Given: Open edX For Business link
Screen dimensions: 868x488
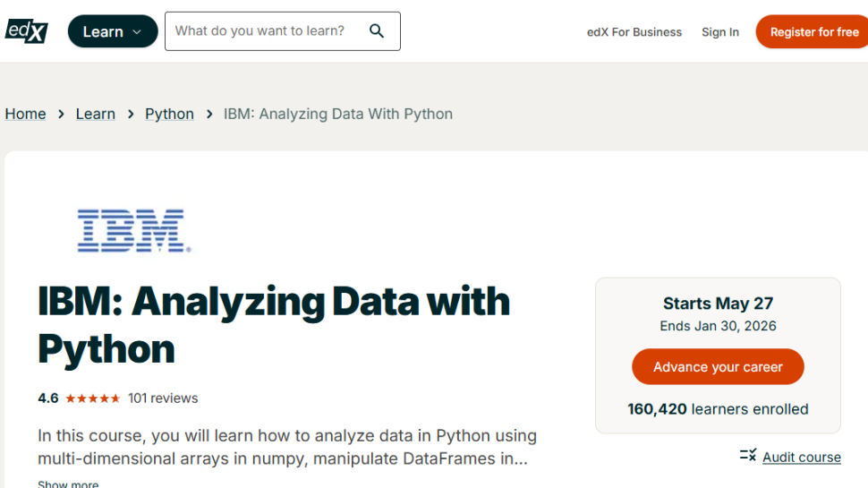Looking at the screenshot, I should point(634,32).
